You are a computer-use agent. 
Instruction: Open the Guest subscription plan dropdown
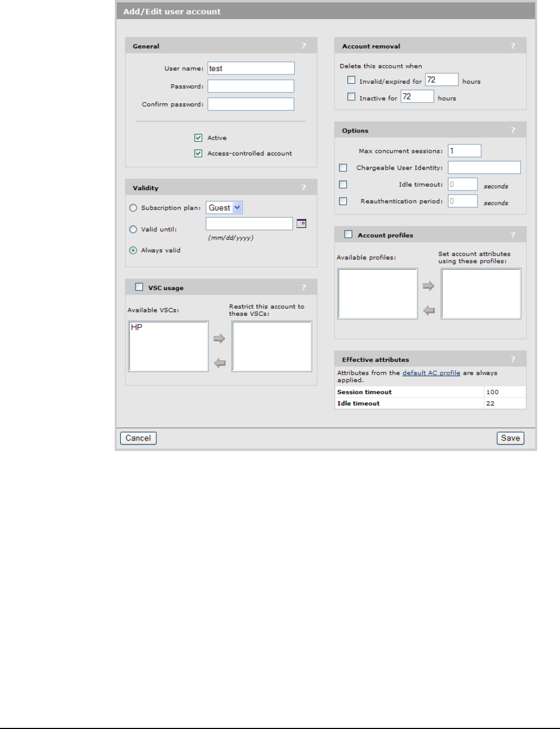pyautogui.click(x=224, y=207)
